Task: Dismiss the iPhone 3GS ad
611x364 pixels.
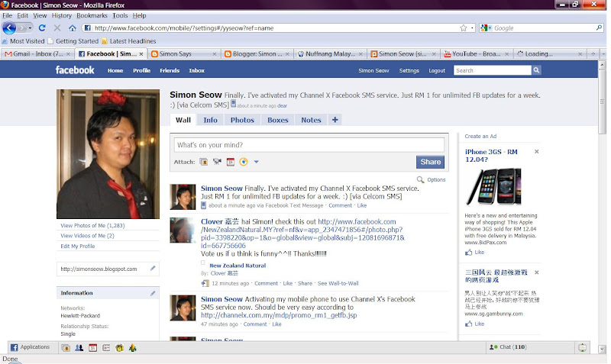Action: (537, 151)
